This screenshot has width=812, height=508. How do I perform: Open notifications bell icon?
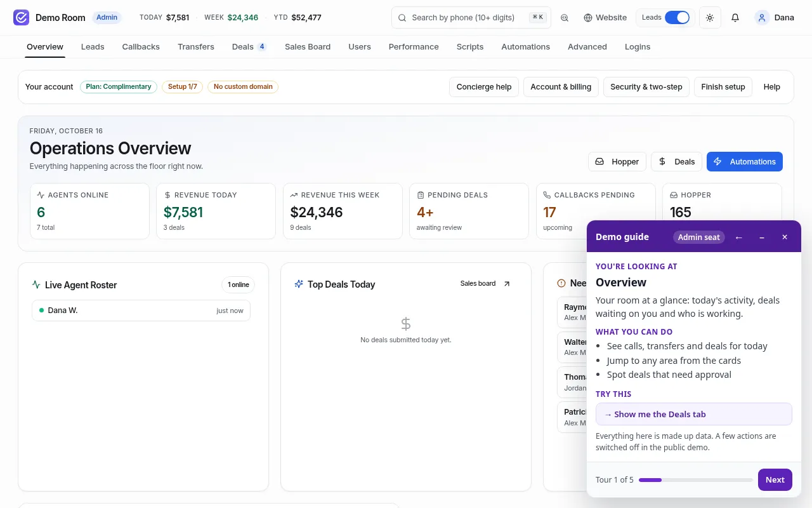735,18
